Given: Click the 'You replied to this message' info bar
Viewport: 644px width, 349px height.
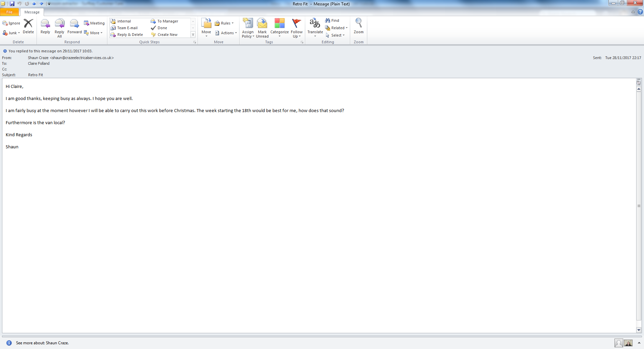Looking at the screenshot, I should [x=50, y=51].
